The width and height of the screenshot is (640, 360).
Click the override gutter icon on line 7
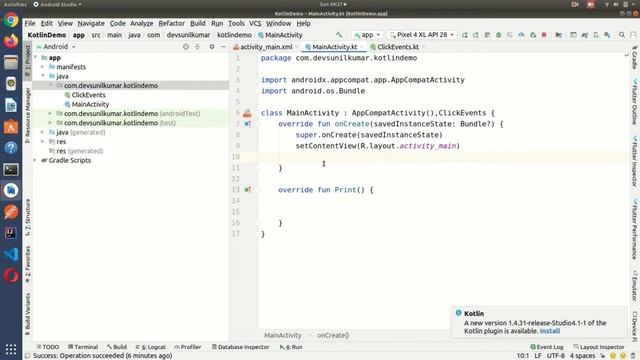click(247, 124)
